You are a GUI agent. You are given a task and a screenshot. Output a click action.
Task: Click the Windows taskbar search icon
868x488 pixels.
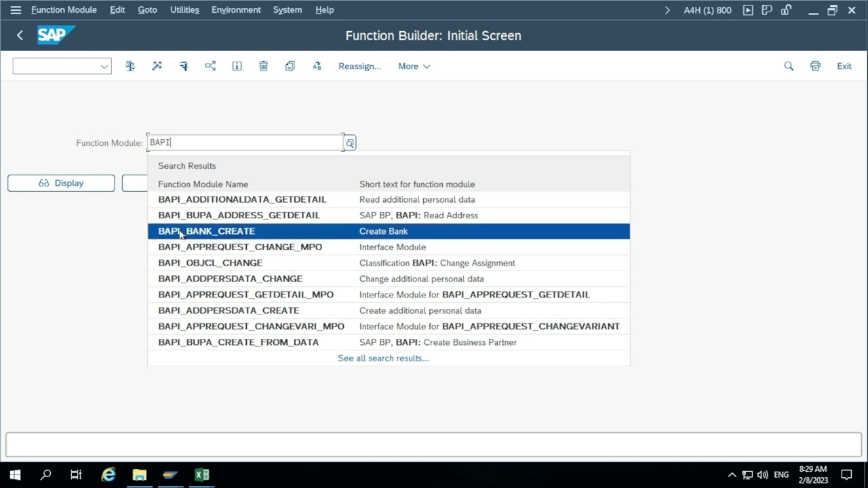click(x=46, y=475)
